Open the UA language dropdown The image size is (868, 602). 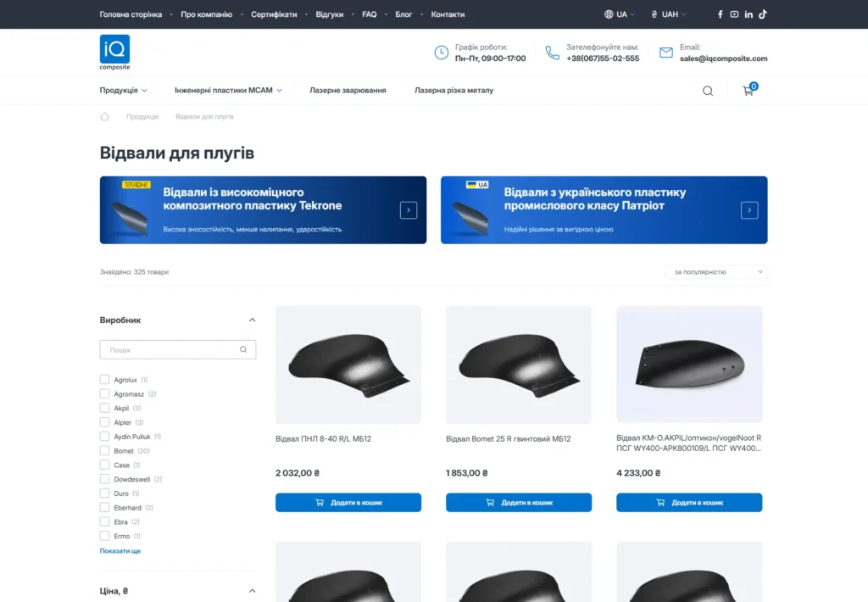click(x=620, y=14)
